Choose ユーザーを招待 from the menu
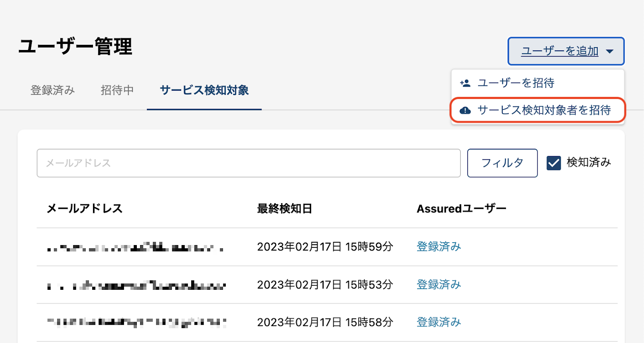 click(516, 83)
